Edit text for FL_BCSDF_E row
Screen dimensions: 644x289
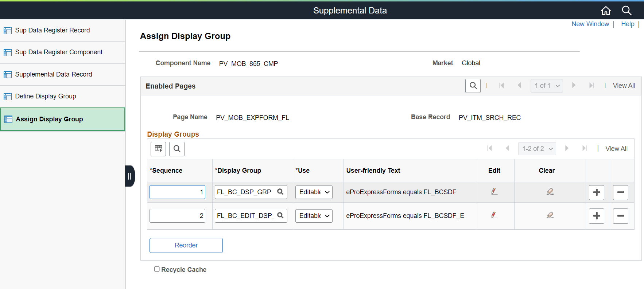click(494, 215)
